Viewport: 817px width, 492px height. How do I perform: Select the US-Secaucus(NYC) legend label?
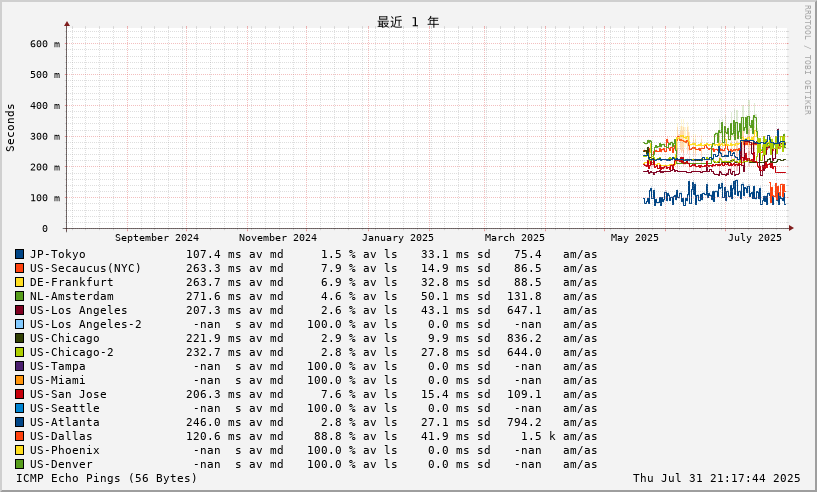[x=85, y=268]
